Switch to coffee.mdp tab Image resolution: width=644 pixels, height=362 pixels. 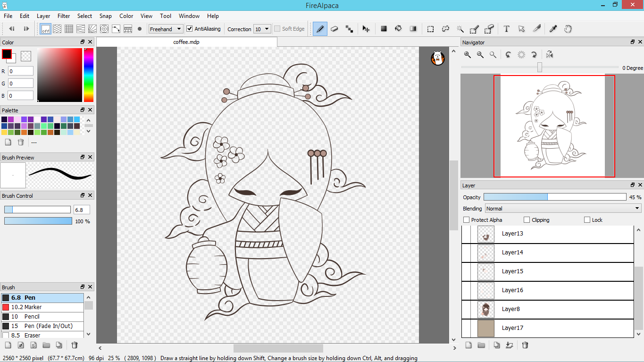tap(186, 42)
